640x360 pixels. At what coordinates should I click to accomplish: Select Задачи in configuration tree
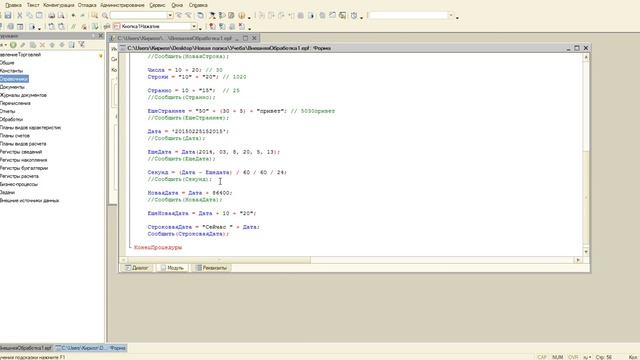(x=7, y=192)
